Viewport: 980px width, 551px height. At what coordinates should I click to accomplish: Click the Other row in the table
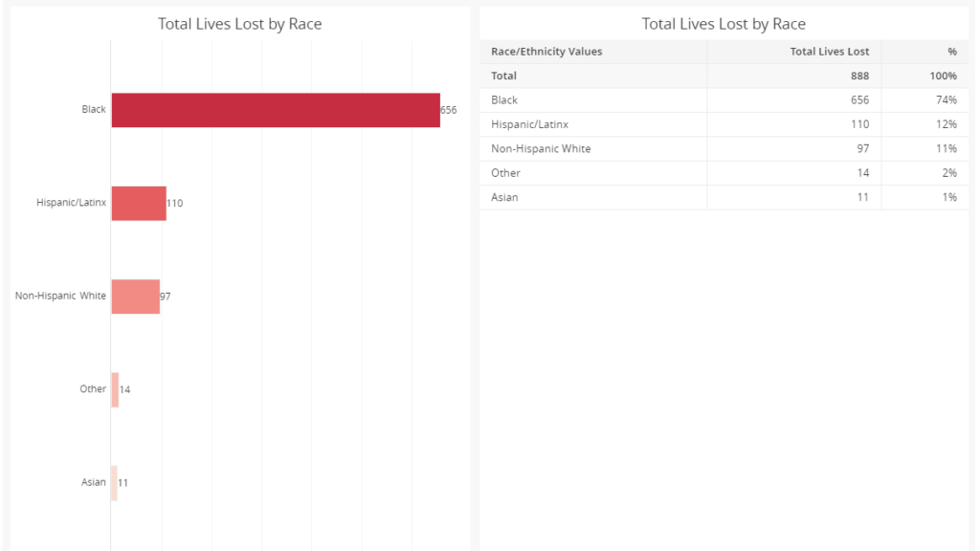(724, 173)
